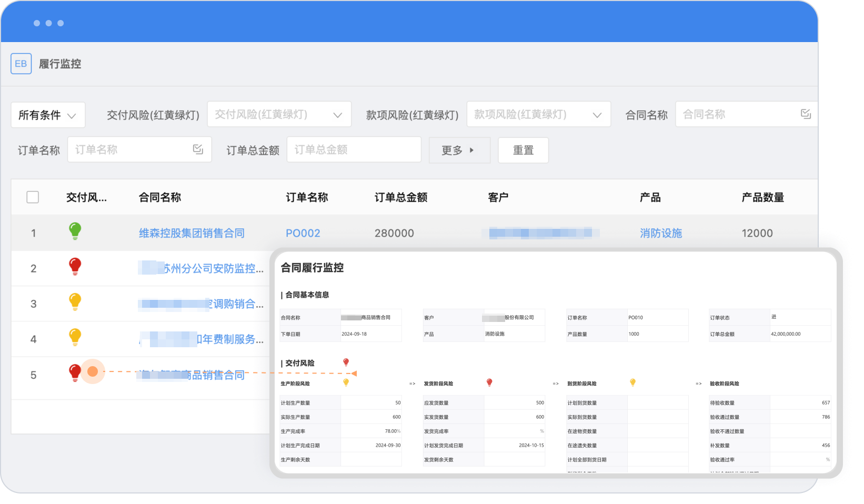Screen dimensions: 864x504
Task: Click the 78.00% production completion rate
Action: pos(393,431)
